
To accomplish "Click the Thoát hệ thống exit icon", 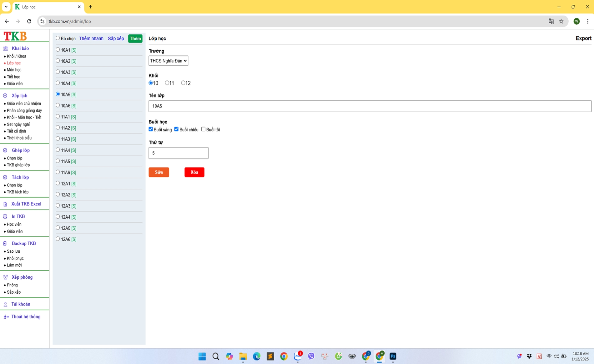I will (6, 317).
